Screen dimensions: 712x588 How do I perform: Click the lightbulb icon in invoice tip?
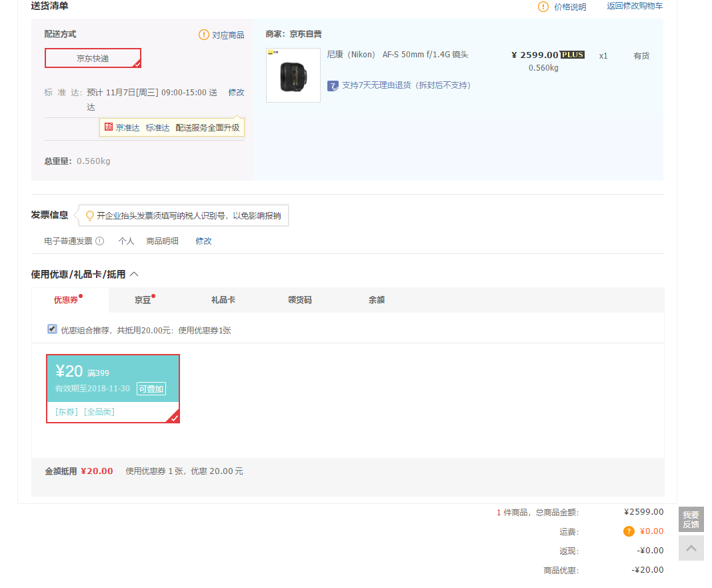tap(90, 216)
